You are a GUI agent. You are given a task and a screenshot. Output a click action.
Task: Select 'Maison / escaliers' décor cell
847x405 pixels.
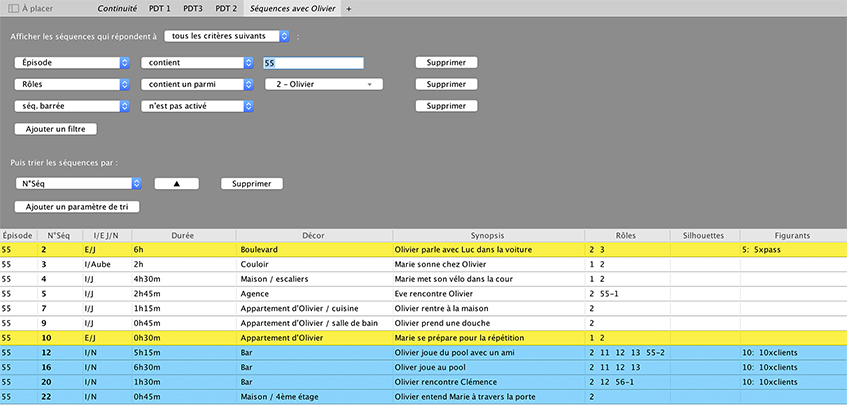(314, 279)
